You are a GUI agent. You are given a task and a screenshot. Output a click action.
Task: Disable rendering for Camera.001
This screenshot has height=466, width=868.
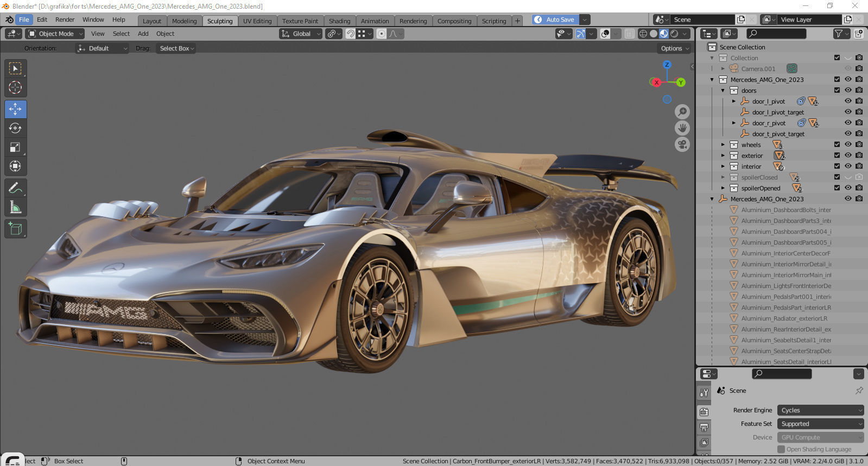pos(859,68)
